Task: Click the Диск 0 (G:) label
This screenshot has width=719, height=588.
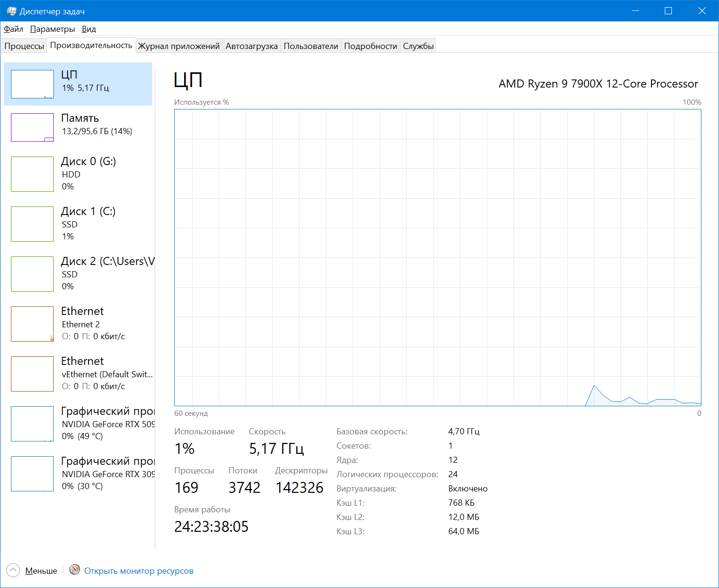Action: coord(89,161)
